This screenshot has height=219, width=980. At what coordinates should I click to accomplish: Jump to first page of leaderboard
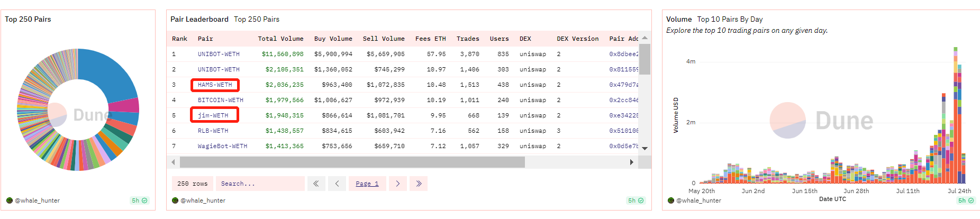point(316,184)
